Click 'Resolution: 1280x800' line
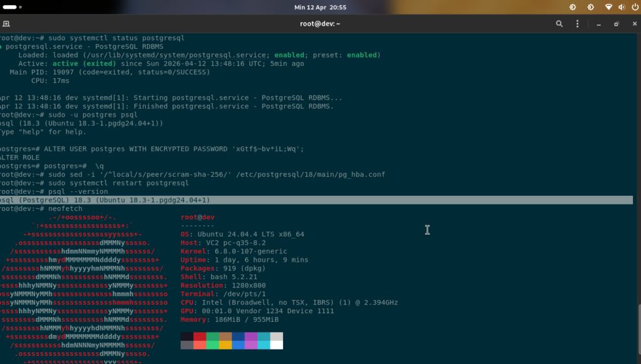Image resolution: width=641 pixels, height=364 pixels. coord(224,286)
